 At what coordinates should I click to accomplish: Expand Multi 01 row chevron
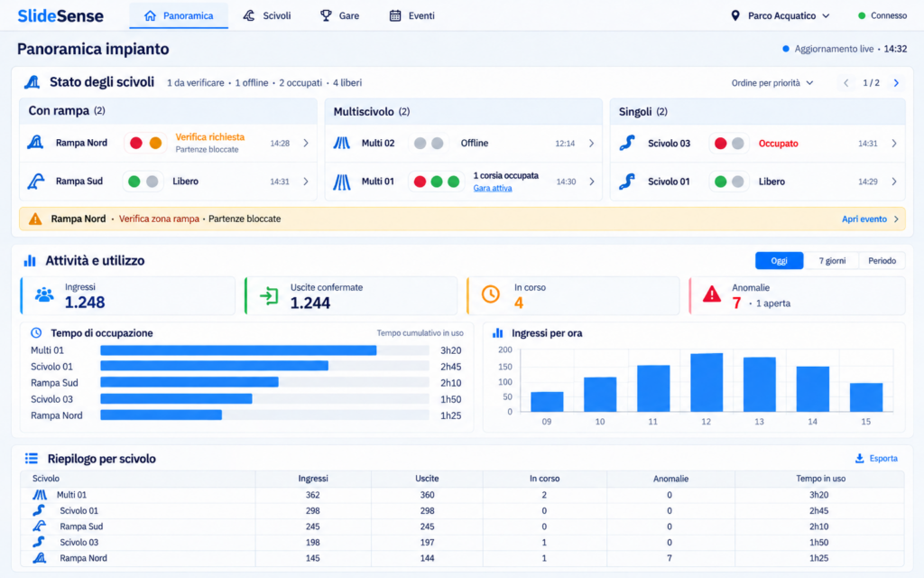tap(592, 182)
